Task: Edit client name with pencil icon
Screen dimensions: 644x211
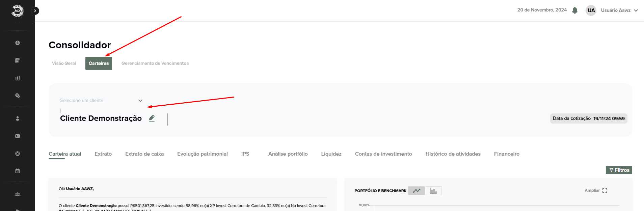Action: (152, 118)
